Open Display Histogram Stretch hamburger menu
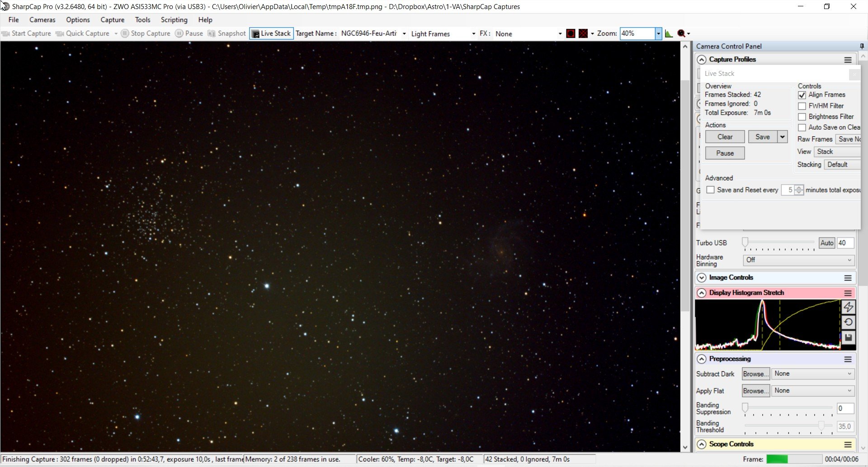This screenshot has height=467, width=868. pyautogui.click(x=848, y=293)
